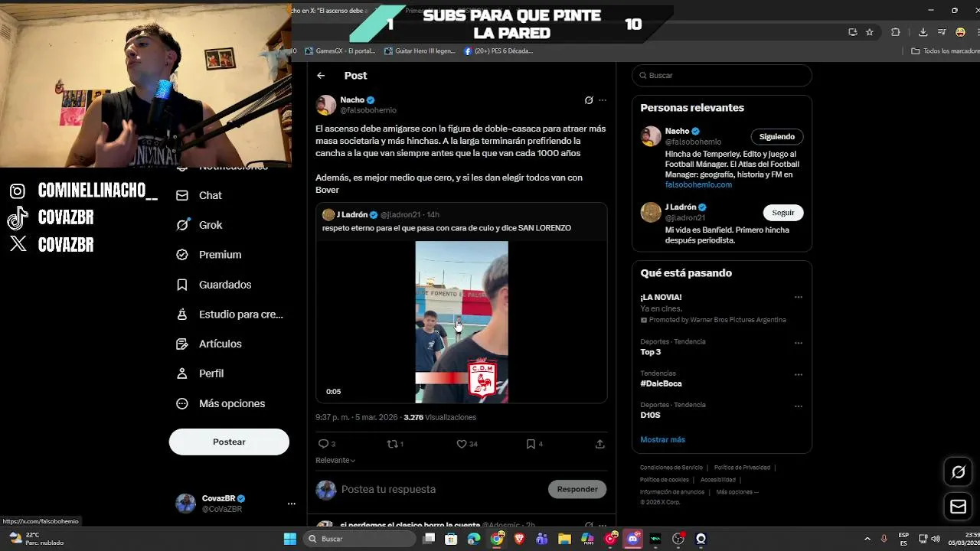Open Estudio para creadores in sidebar

point(230,315)
